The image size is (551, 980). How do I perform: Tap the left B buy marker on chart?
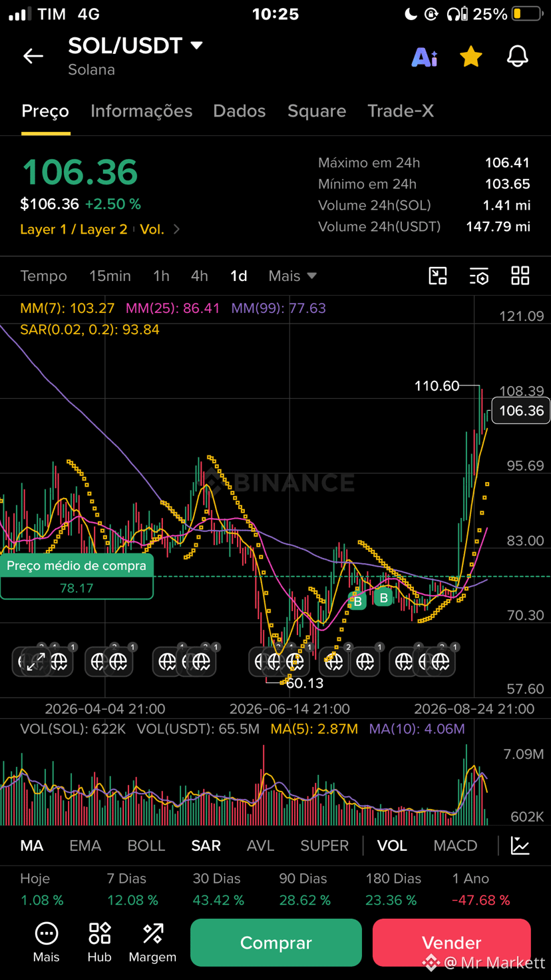357,601
